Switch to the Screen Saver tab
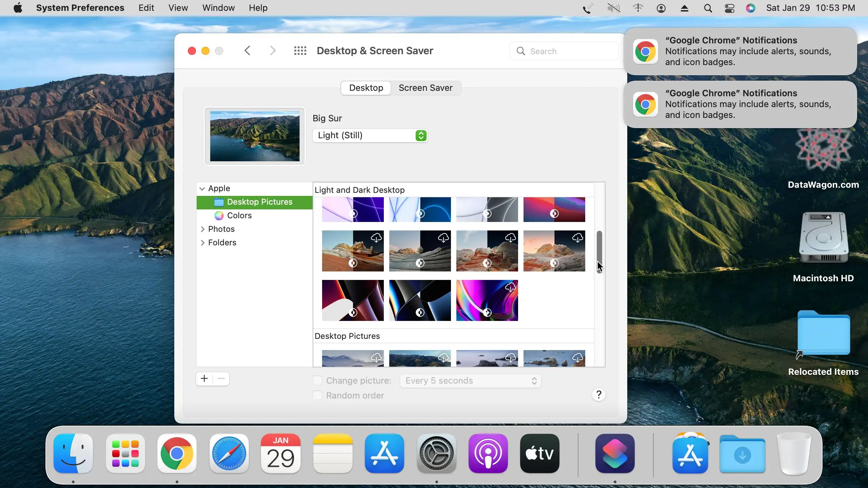This screenshot has height=488, width=868. coord(425,88)
